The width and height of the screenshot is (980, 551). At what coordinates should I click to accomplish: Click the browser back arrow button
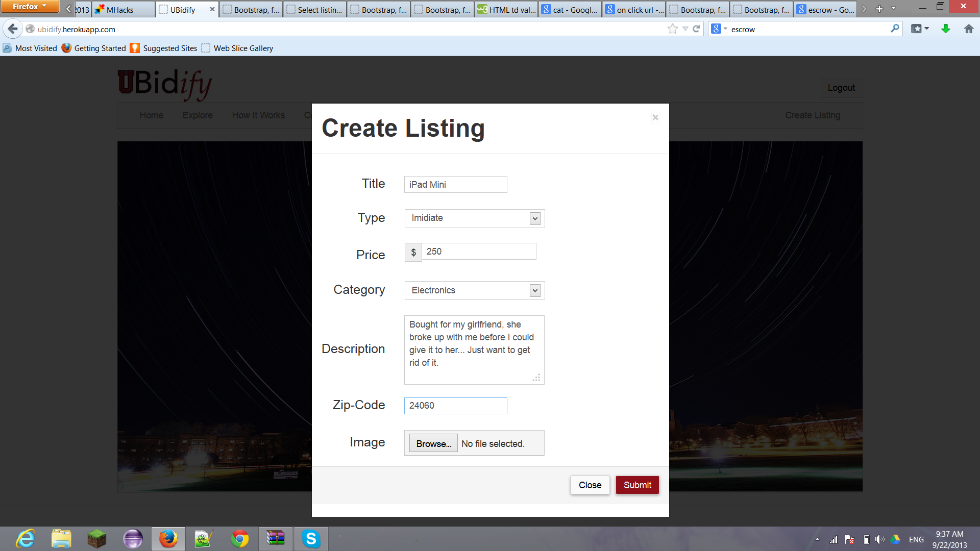pos(13,29)
